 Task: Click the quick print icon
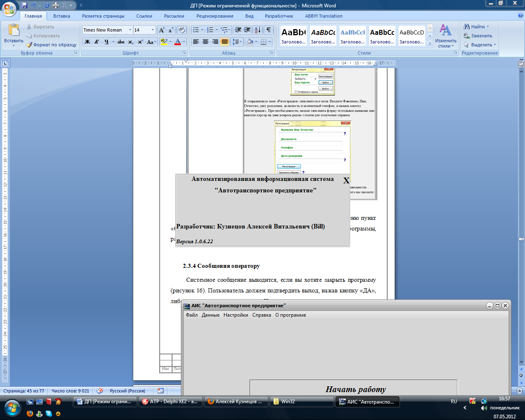56,5
